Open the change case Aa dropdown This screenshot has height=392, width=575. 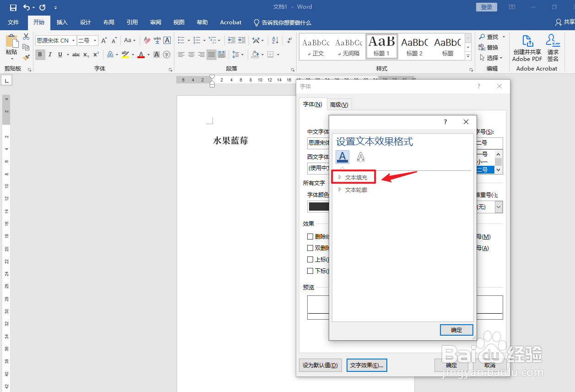[x=130, y=41]
